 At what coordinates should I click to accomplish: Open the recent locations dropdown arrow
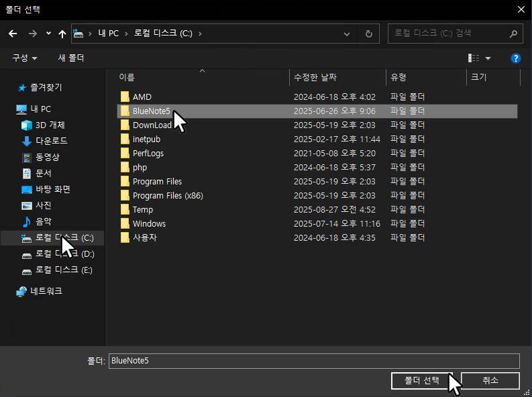click(x=48, y=34)
